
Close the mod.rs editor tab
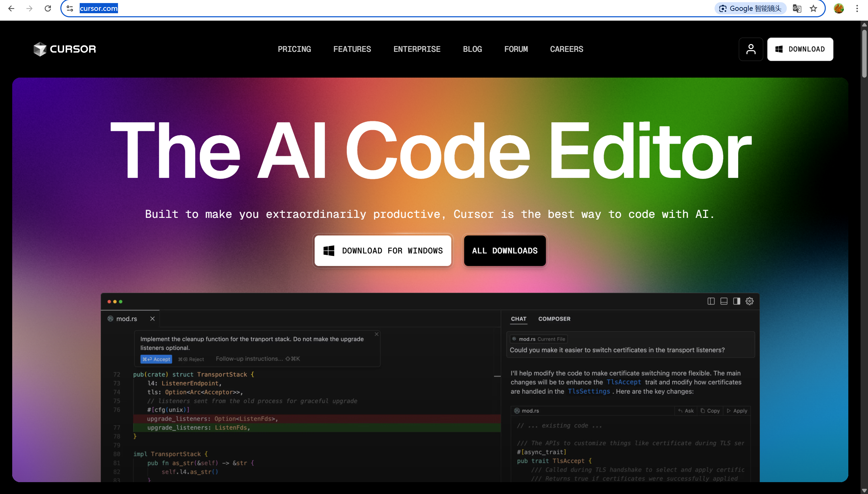(153, 319)
